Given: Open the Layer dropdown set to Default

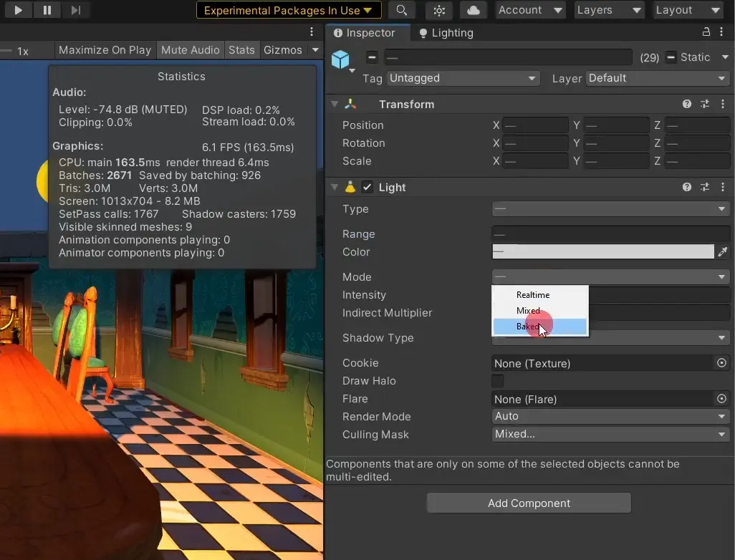Looking at the screenshot, I should (658, 78).
